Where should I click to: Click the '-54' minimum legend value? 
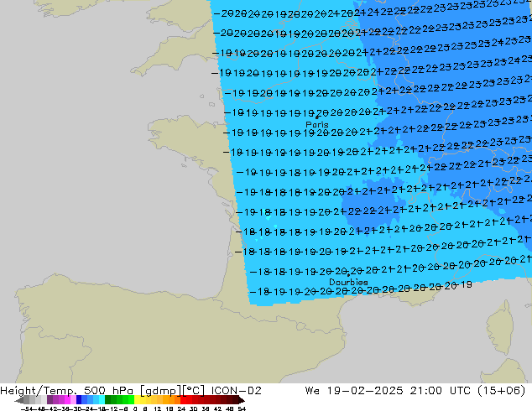click(27, 408)
